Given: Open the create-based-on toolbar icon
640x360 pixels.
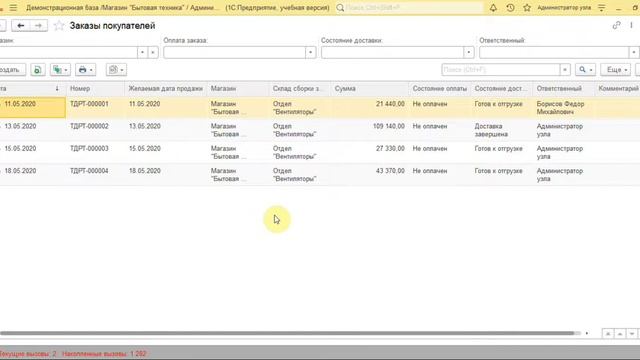Looking at the screenshot, I should [x=60, y=70].
